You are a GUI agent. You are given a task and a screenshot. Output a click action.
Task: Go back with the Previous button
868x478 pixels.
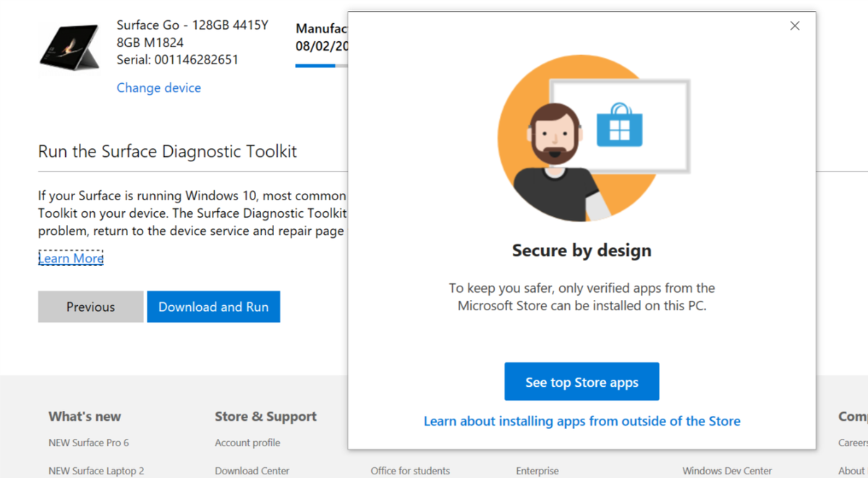pos(90,307)
